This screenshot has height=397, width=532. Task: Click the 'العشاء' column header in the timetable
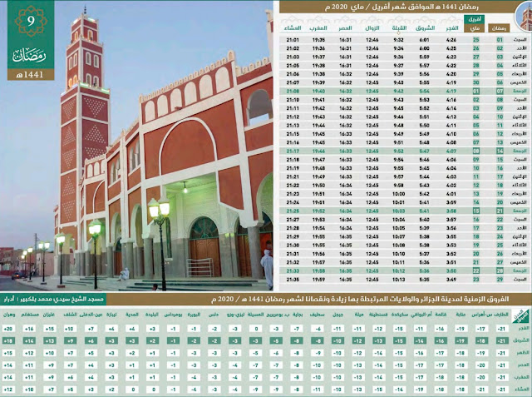(x=293, y=28)
